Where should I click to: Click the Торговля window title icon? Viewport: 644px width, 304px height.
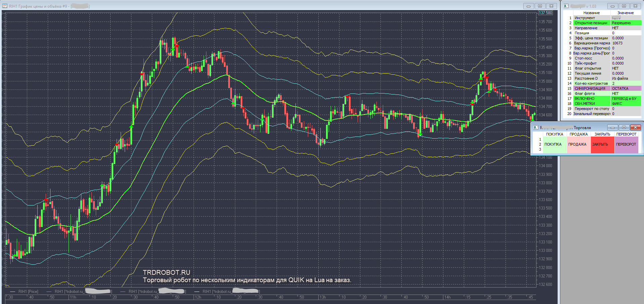click(x=536, y=127)
